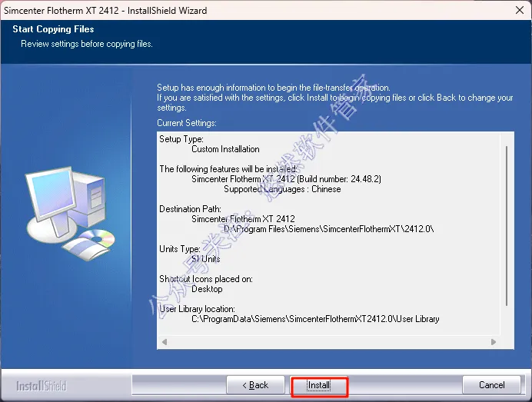Image resolution: width=532 pixels, height=402 pixels.
Task: Click 'Review settings before copying files.' text
Action: (87, 44)
